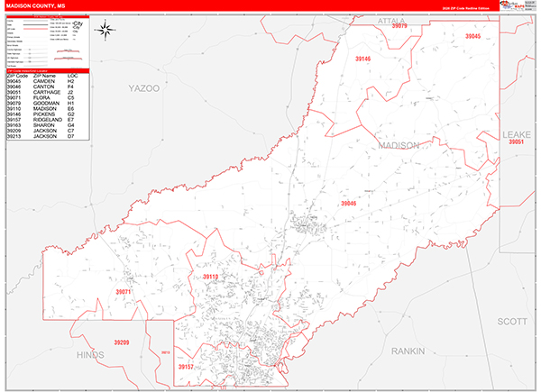The image size is (541, 392).
Task: Select the FLORA row in the ZIP index
Action: pyautogui.click(x=41, y=97)
